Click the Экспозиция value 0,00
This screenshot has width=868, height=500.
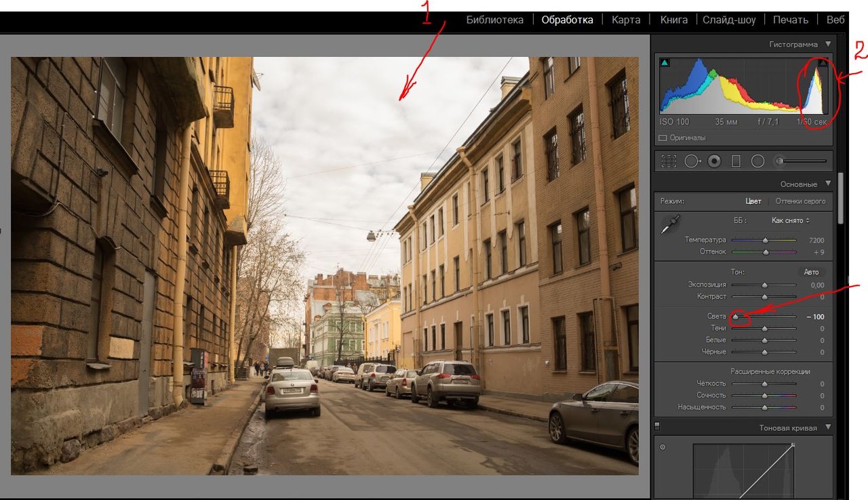(817, 285)
